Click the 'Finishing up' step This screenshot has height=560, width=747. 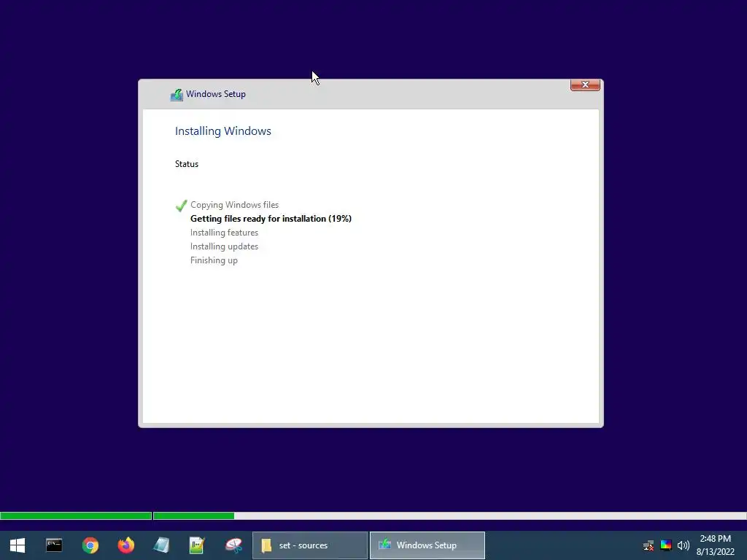pyautogui.click(x=214, y=260)
